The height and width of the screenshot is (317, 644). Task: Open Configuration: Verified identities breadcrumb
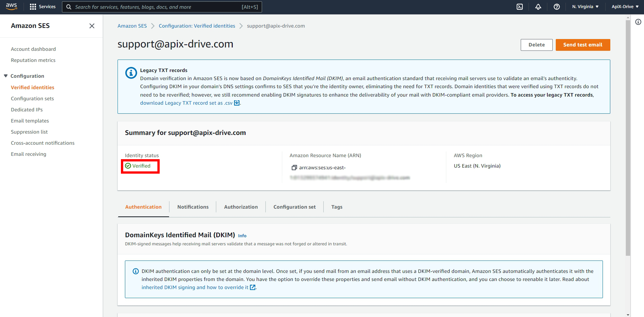[197, 26]
